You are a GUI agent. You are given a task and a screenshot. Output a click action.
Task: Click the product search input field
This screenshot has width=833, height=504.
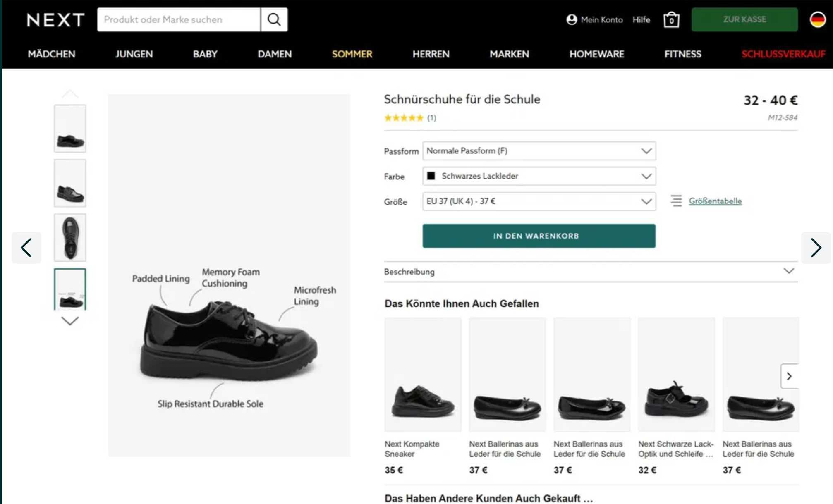pos(179,19)
